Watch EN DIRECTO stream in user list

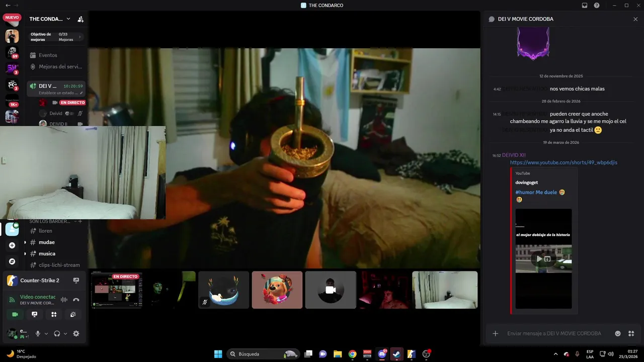72,103
